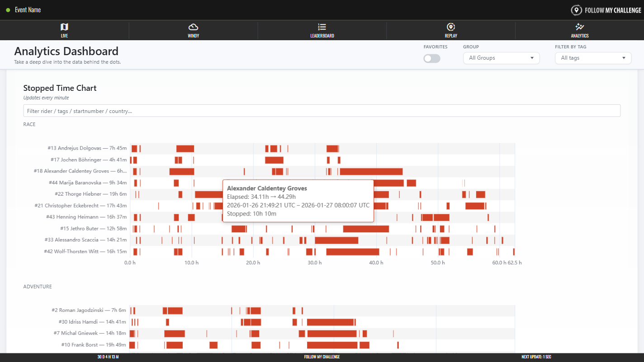This screenshot has width=644, height=362.
Task: Click the Event Name title link
Action: (x=28, y=10)
